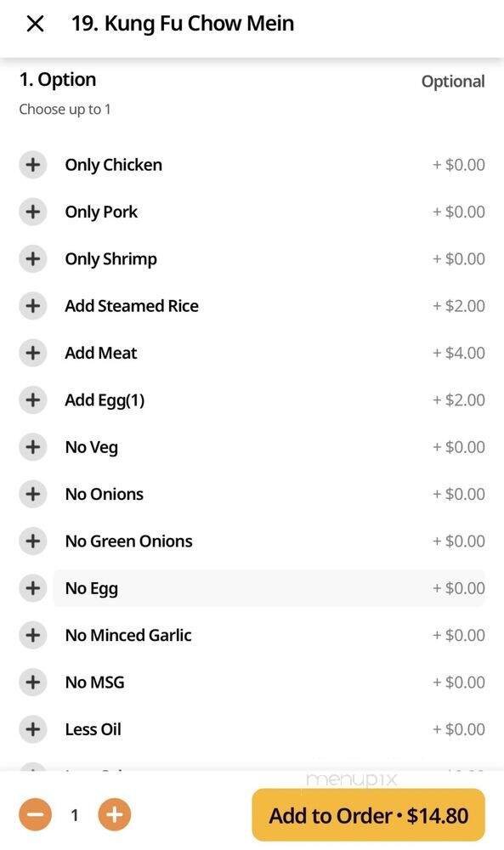This screenshot has width=504, height=850.
Task: Close the item customization screen
Action: (36, 23)
